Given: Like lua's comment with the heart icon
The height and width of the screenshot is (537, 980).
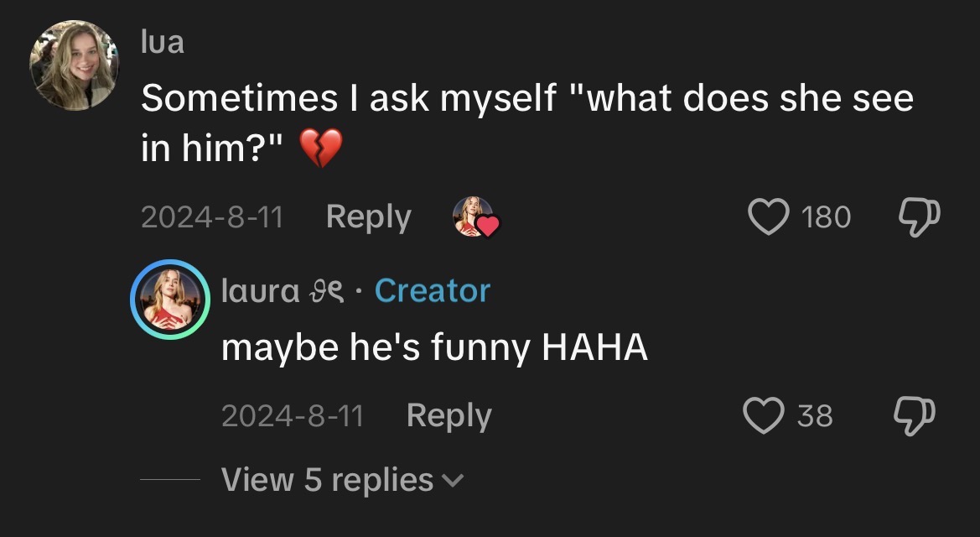Looking at the screenshot, I should coord(768,217).
